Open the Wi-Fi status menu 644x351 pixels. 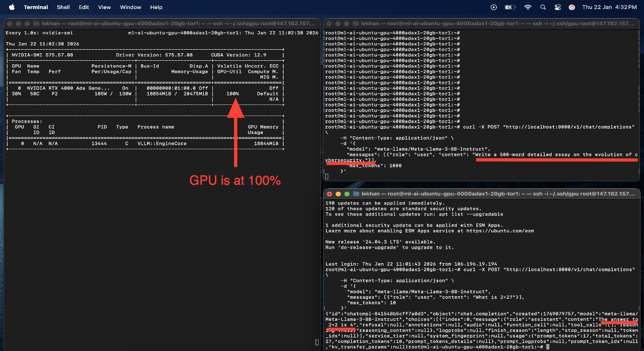pyautogui.click(x=528, y=8)
